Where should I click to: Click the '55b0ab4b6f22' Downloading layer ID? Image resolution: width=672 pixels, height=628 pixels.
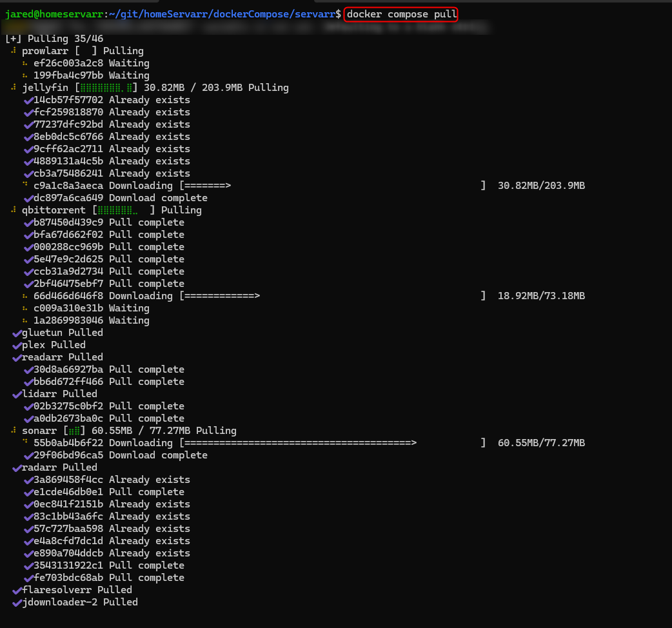68,443
